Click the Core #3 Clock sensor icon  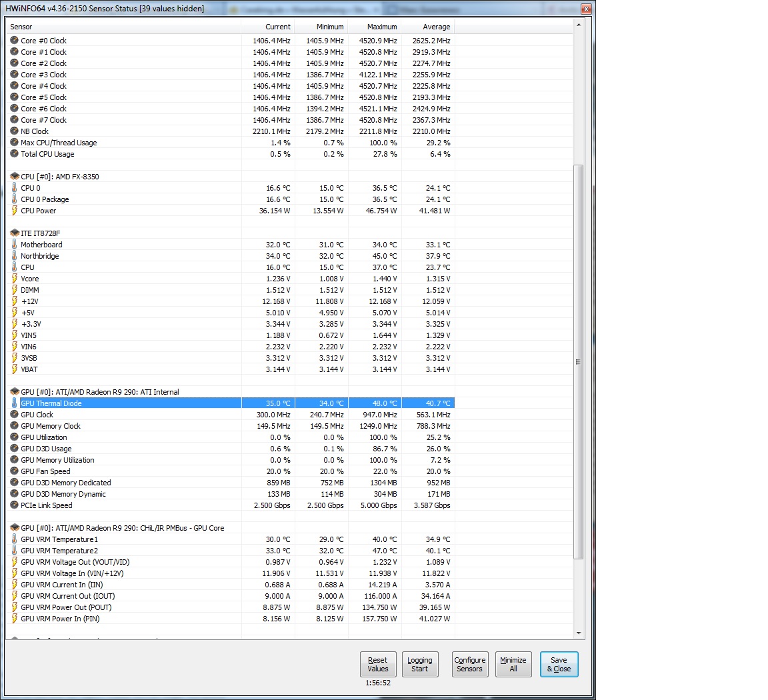coord(14,75)
